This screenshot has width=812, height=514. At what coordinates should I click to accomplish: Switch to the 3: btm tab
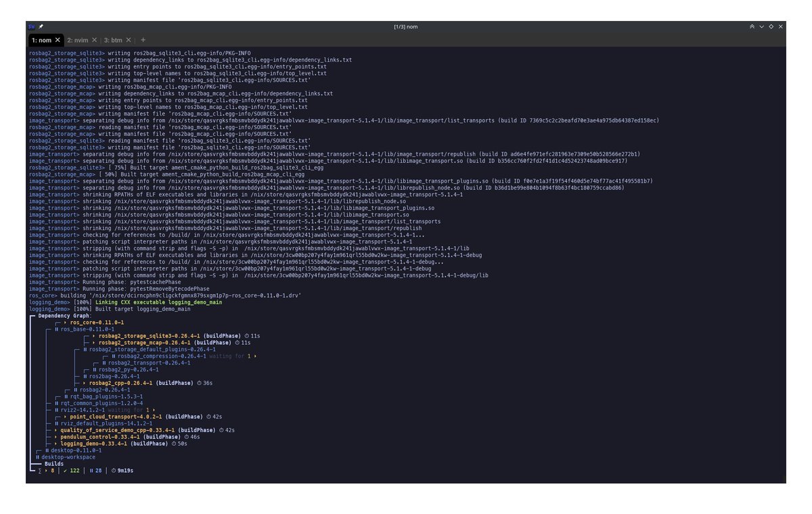click(x=113, y=40)
